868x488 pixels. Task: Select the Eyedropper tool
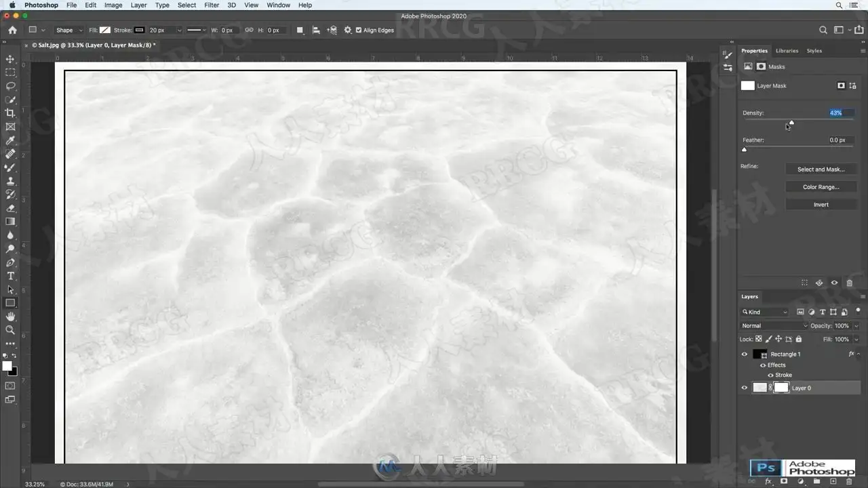click(10, 140)
